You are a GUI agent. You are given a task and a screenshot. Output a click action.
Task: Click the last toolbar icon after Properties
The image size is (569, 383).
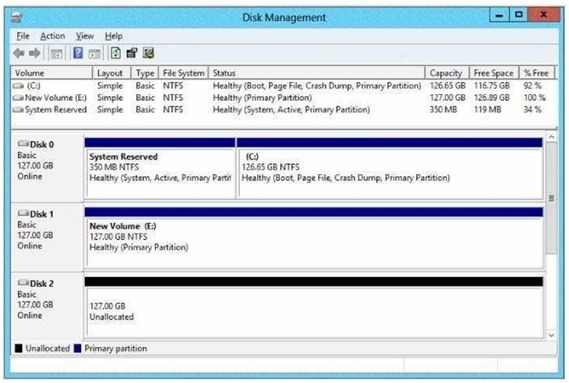tap(148, 53)
